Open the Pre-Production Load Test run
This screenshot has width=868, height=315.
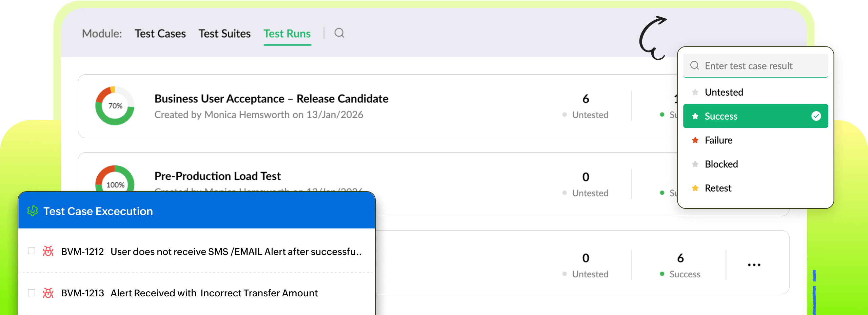pyautogui.click(x=217, y=176)
